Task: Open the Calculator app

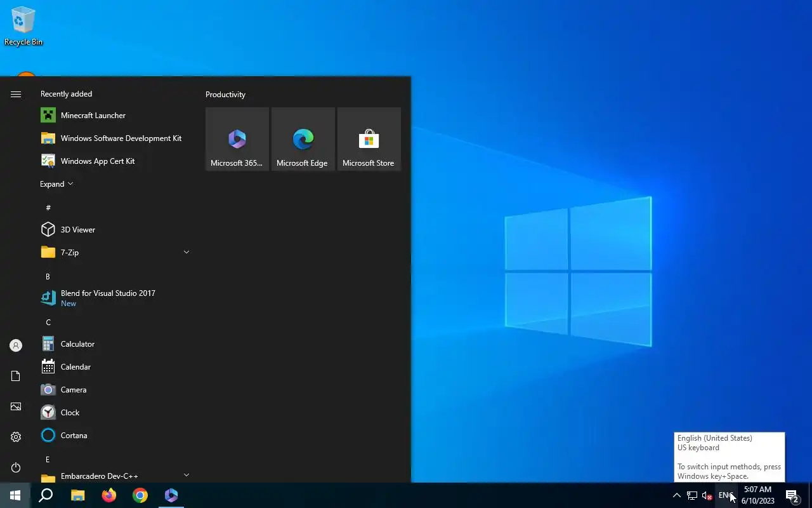Action: [x=115, y=344]
